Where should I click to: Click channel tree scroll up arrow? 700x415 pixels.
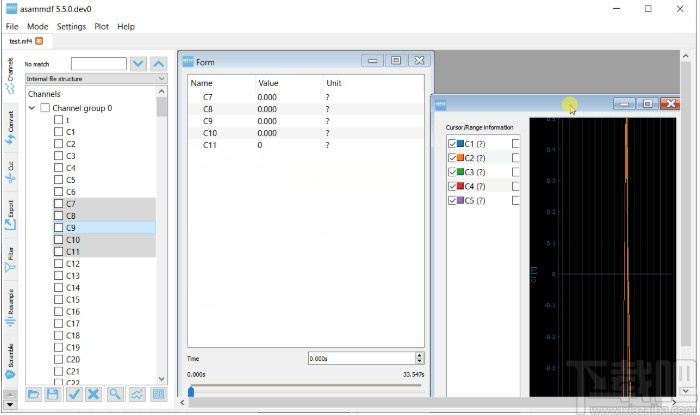pyautogui.click(x=162, y=91)
